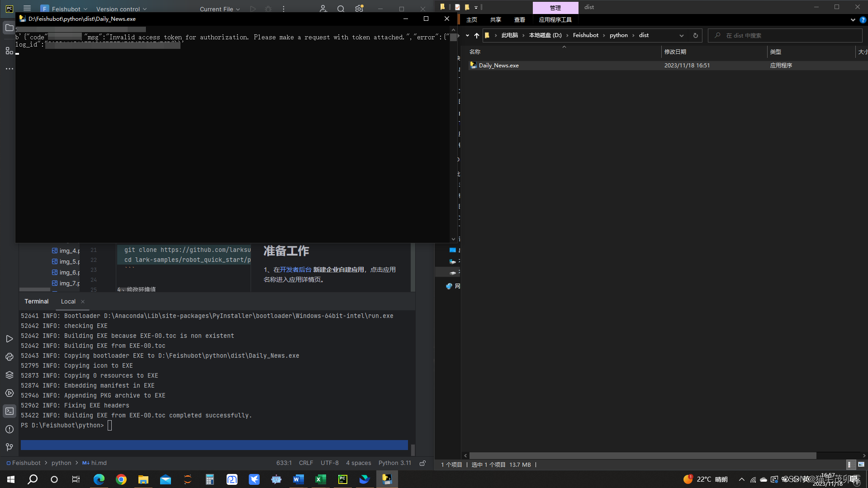Open Explorer 共享 ribbon tab
868x488 pixels.
496,20
